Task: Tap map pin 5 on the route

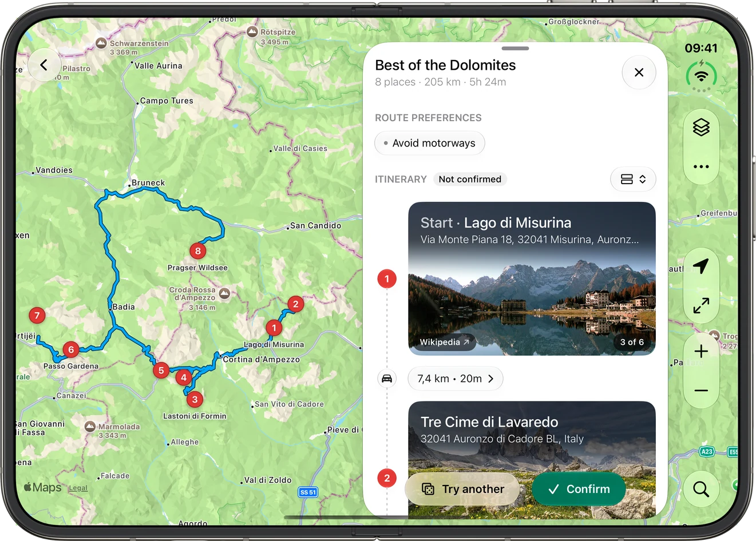Action: point(161,370)
